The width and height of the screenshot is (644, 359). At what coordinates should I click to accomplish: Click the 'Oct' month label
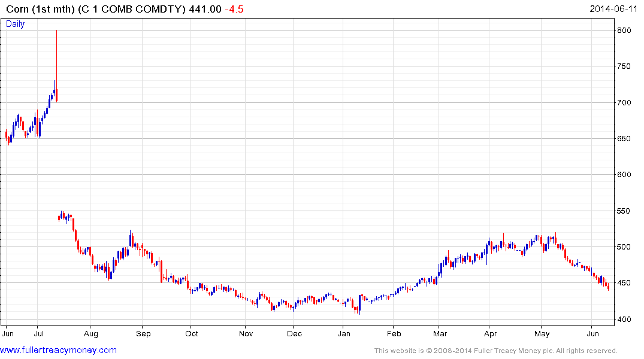click(191, 333)
